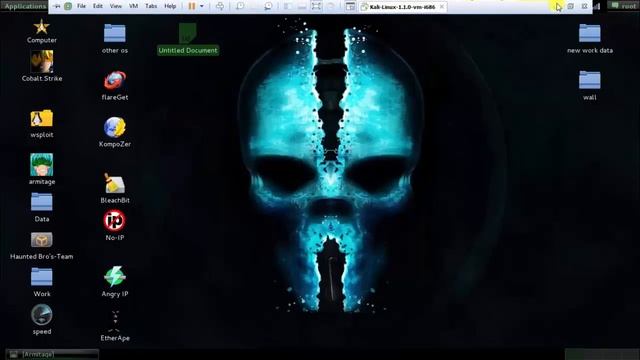Open the VMware Edit menu

pyautogui.click(x=98, y=6)
